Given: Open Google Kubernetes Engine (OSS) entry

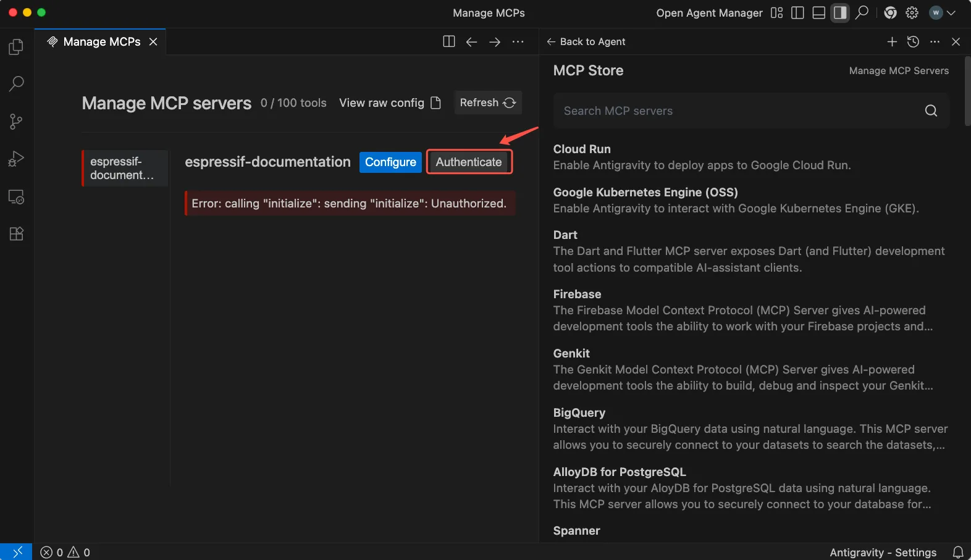Looking at the screenshot, I should tap(751, 200).
